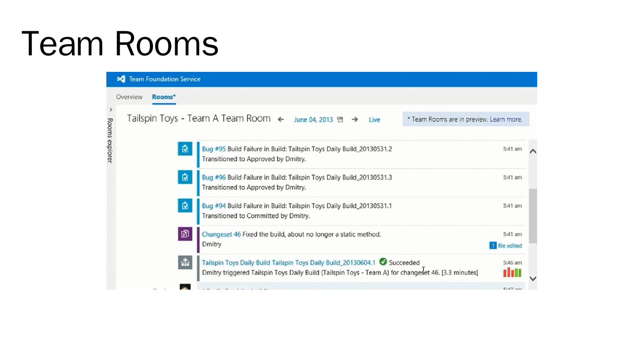Open the Rooms explorer side panel label
Viewport: 644px width, 362px height.
point(110,140)
